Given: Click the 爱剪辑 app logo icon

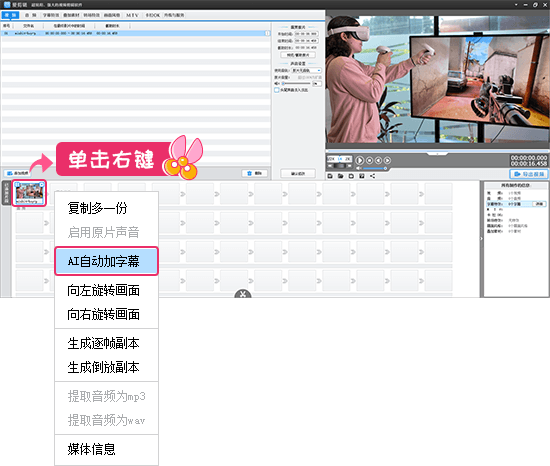Looking at the screenshot, I should click(x=7, y=5).
